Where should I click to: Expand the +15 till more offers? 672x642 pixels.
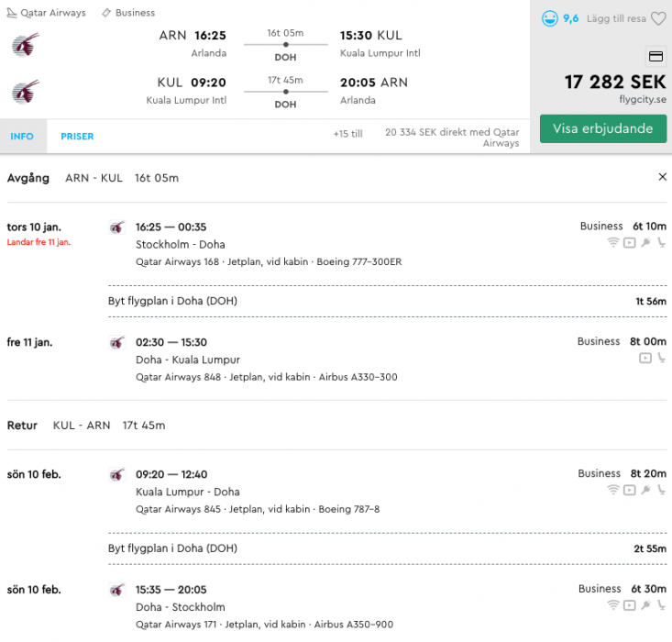coord(347,134)
